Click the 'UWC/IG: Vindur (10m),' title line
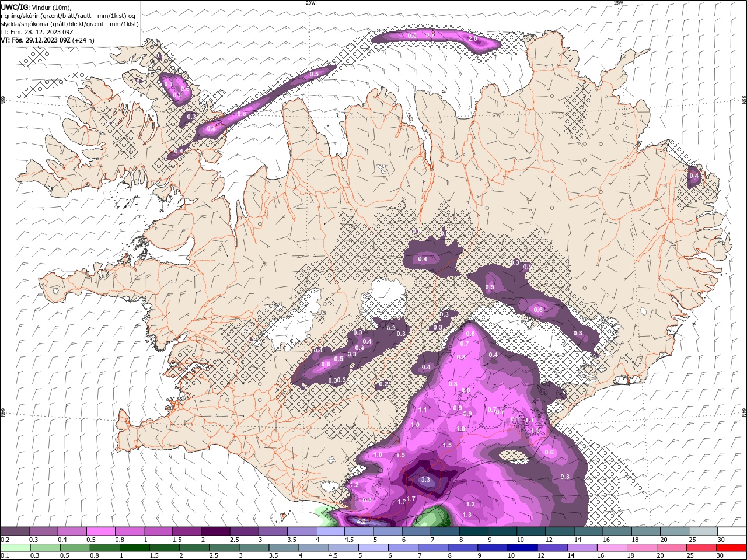Viewport: 747px width, 560px height. click(x=36, y=7)
